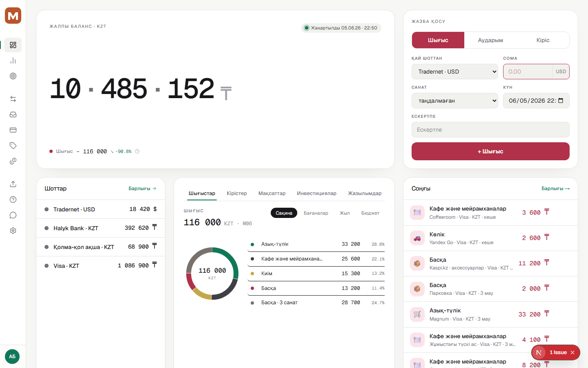Switch breakdown to Бюджет view
The height and width of the screenshot is (368, 588).
point(370,213)
